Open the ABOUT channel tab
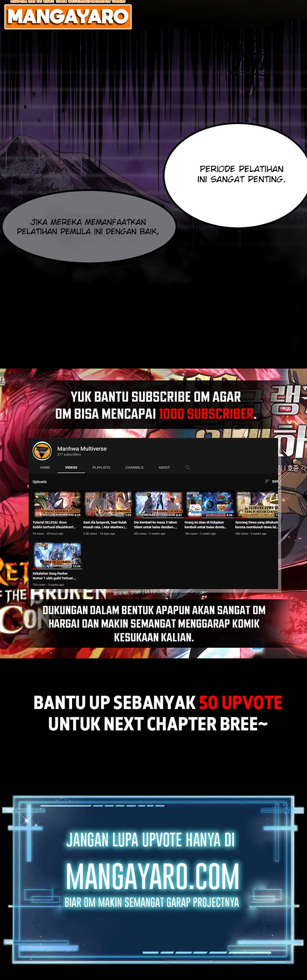The height and width of the screenshot is (980, 307). click(x=164, y=467)
